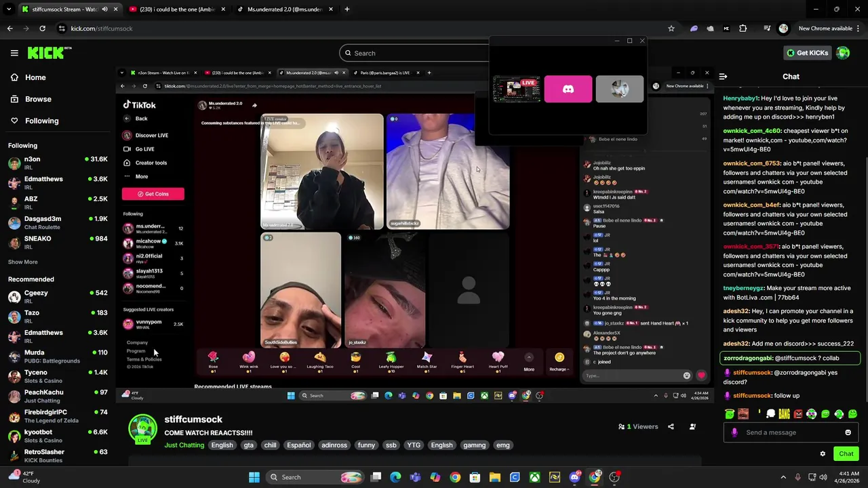Open the Kick hamburger menu
The height and width of the screenshot is (488, 868).
click(x=14, y=53)
